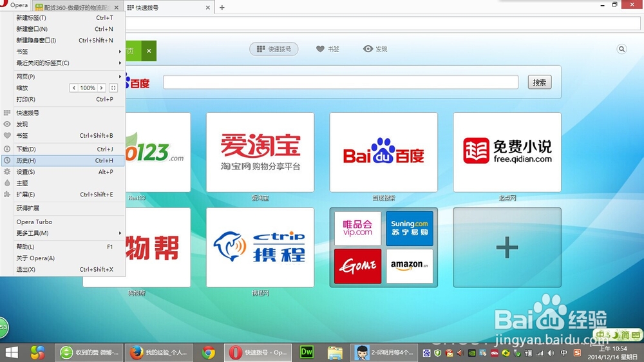Open the 书签 heart button

pos(328,49)
